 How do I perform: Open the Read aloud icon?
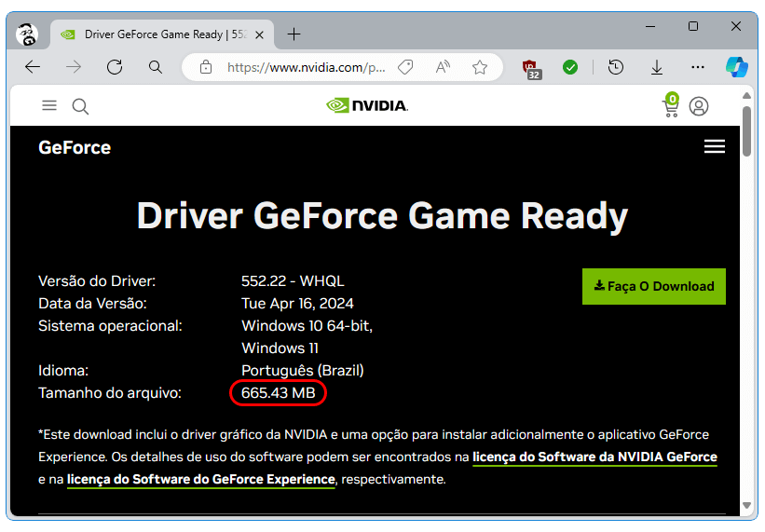pos(443,67)
